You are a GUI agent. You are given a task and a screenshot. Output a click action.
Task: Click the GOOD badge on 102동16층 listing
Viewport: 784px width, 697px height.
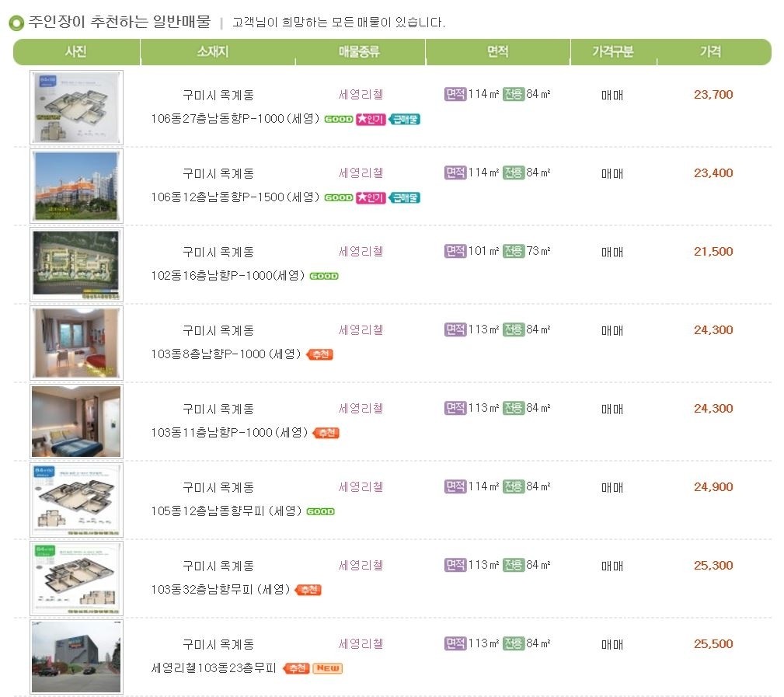point(324,276)
